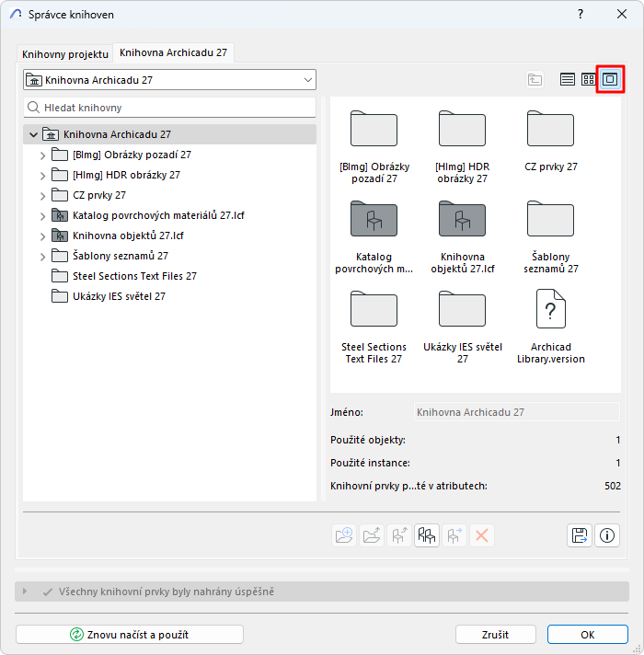The image size is (644, 655).
Task: Select CZ prvky 27 tree row
Action: point(169,195)
